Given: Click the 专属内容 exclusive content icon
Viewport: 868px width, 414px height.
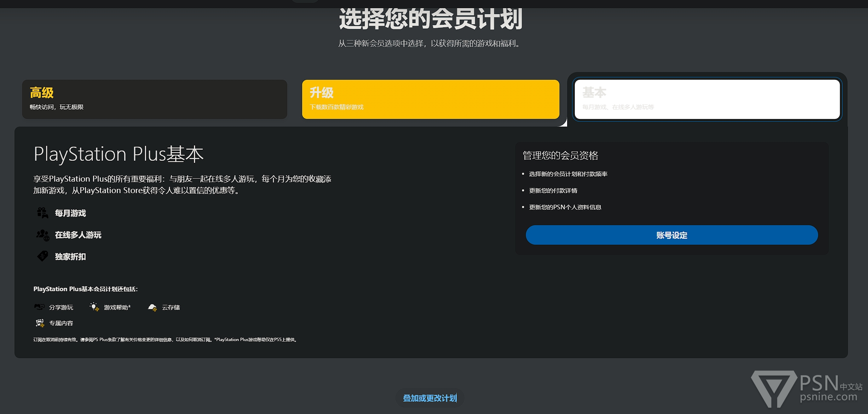Looking at the screenshot, I should coord(40,323).
